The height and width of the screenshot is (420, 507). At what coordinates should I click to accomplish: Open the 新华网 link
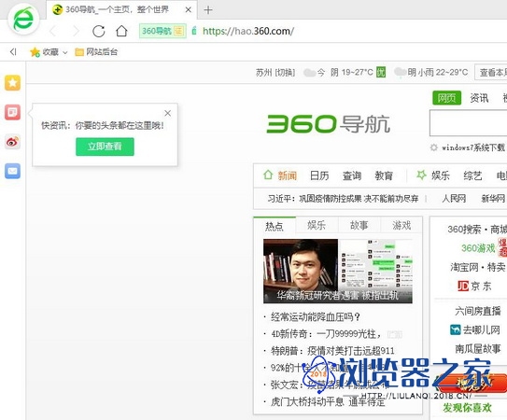click(493, 198)
